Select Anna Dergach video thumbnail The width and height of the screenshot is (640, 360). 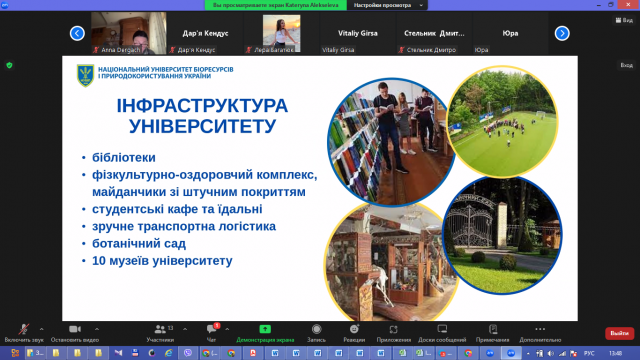point(129,33)
